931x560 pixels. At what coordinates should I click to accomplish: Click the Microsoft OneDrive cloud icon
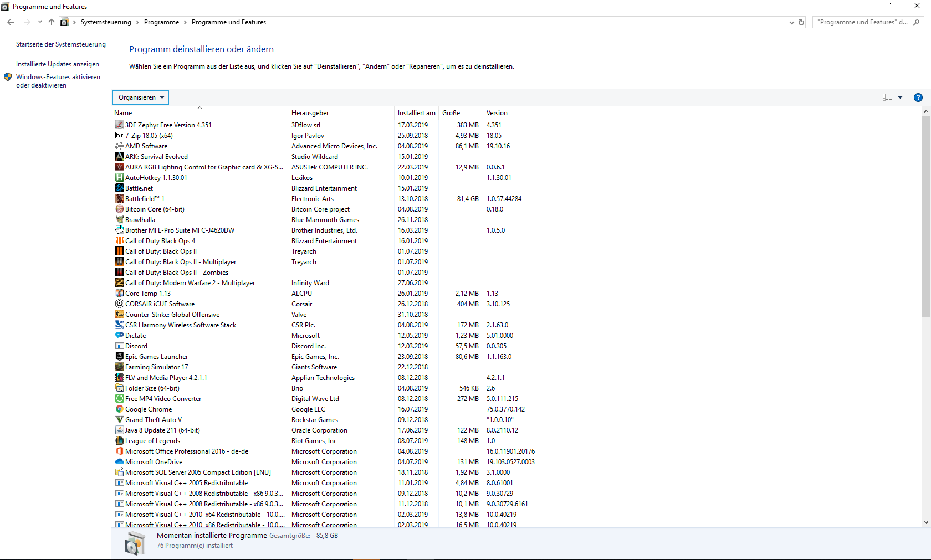[119, 462]
